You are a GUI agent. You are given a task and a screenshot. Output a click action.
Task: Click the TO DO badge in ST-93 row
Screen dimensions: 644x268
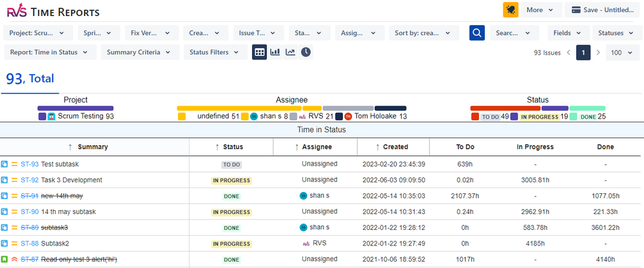point(231,164)
